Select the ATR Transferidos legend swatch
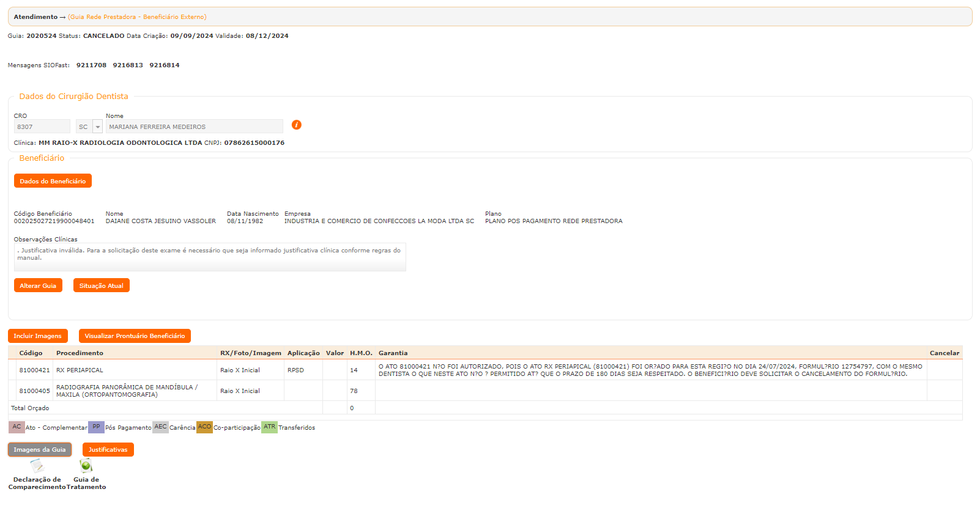 (269, 427)
